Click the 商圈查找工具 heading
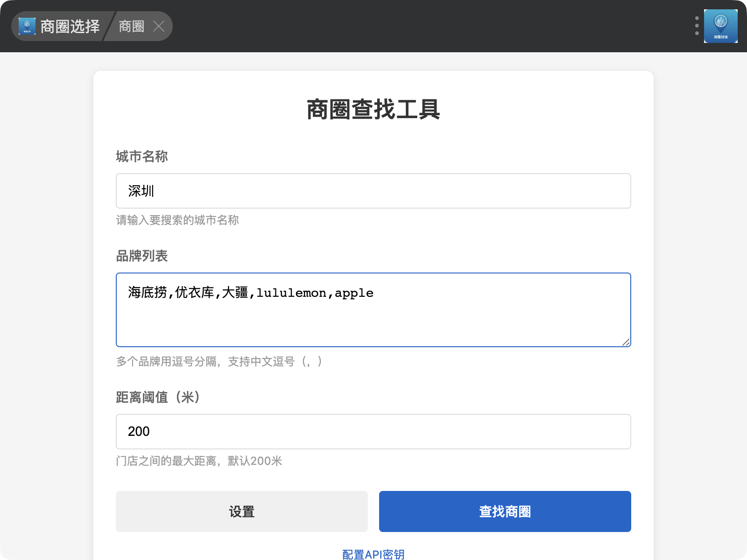Viewport: 747px width, 560px height. point(373,110)
